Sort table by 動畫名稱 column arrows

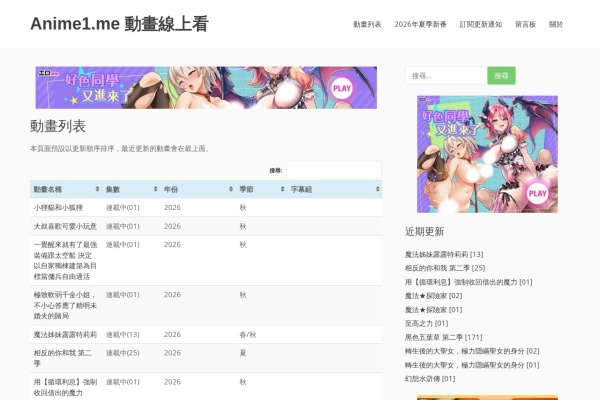pyautogui.click(x=97, y=189)
